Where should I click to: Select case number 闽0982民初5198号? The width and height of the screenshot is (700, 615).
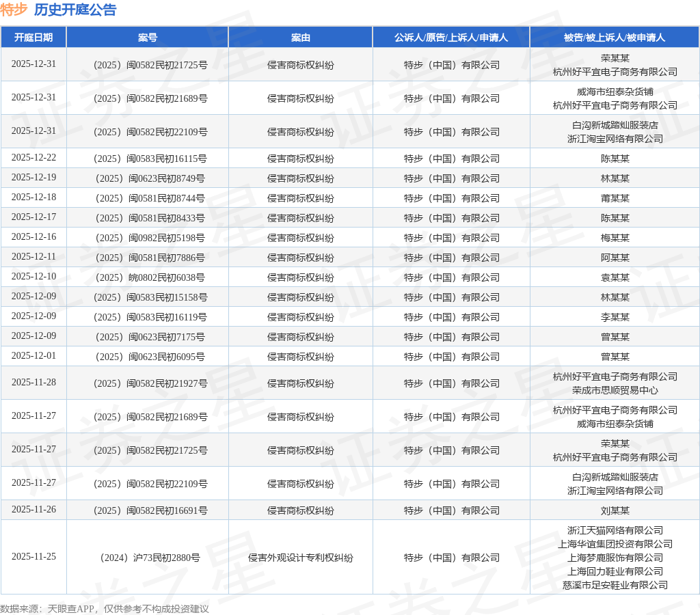[x=150, y=237]
